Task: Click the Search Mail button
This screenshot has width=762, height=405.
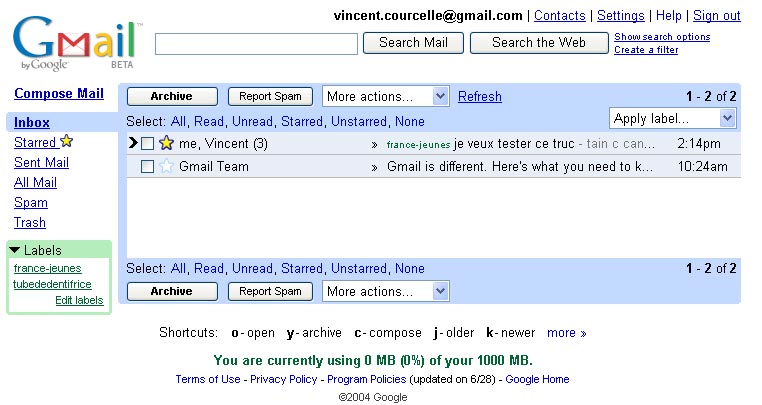Action: [413, 43]
